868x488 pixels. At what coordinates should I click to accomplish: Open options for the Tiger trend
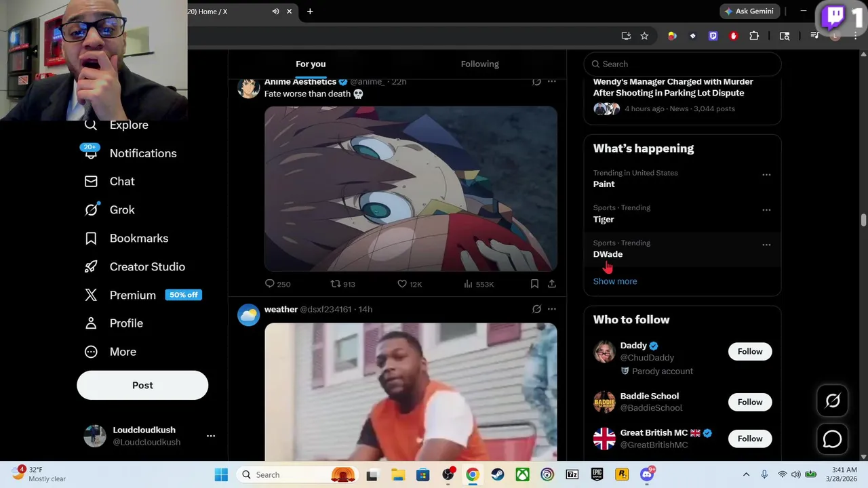click(766, 210)
